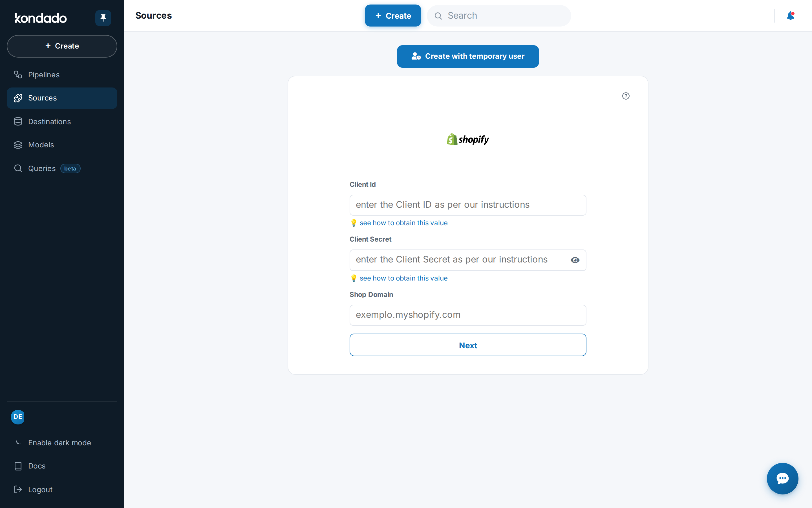Click Logout in the sidebar
Viewport: 812px width, 508px height.
(62, 490)
